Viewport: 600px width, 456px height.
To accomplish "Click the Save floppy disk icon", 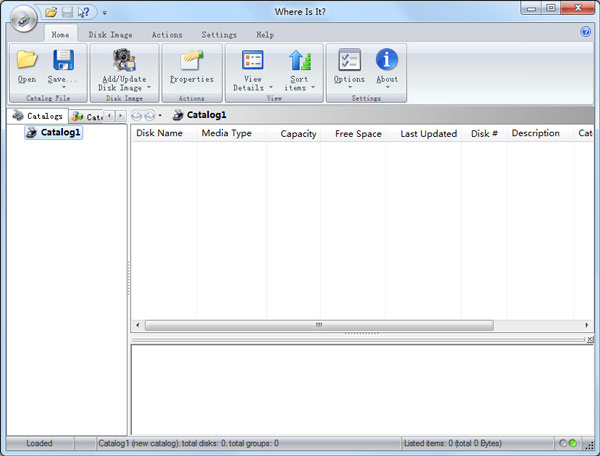I will tap(63, 60).
